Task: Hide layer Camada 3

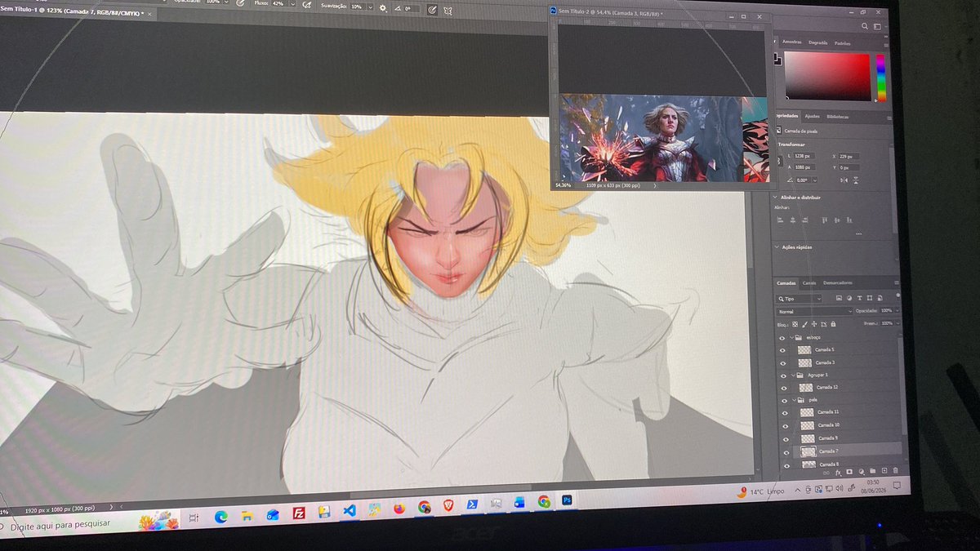Action: (782, 362)
